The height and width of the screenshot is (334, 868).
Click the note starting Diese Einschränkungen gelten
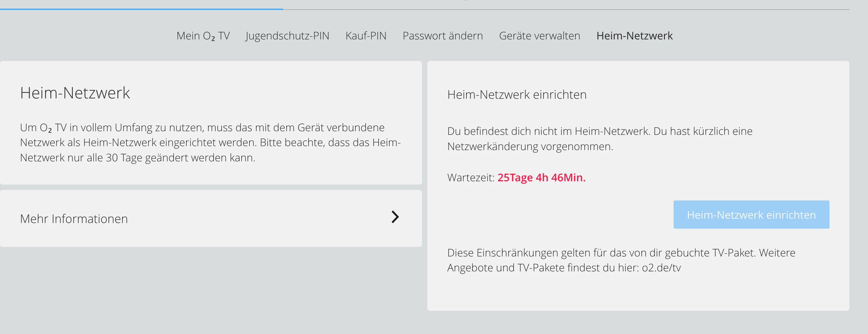tap(621, 260)
